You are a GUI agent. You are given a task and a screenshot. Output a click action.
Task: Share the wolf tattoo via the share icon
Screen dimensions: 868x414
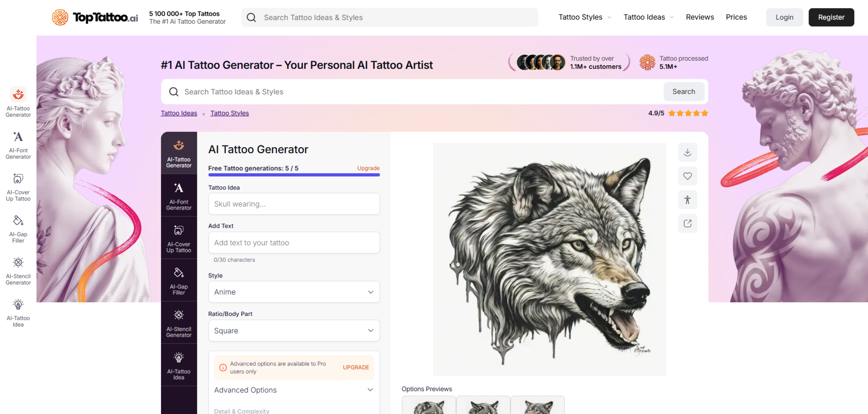[687, 223]
